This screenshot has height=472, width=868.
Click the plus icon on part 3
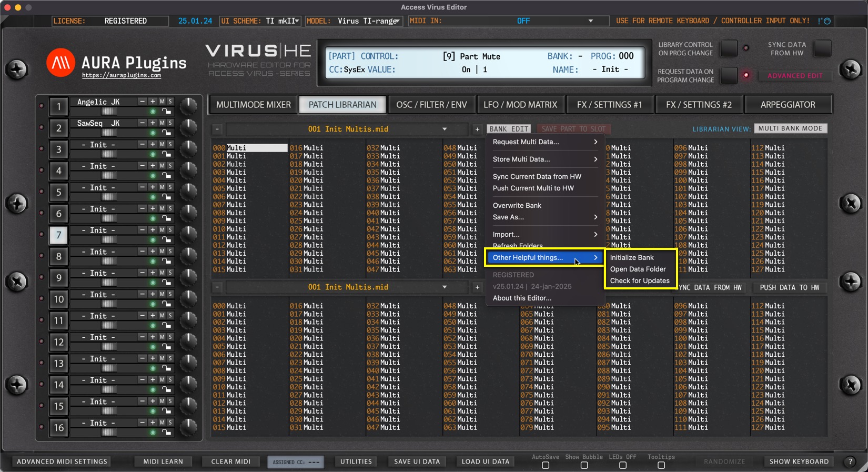[x=153, y=144]
